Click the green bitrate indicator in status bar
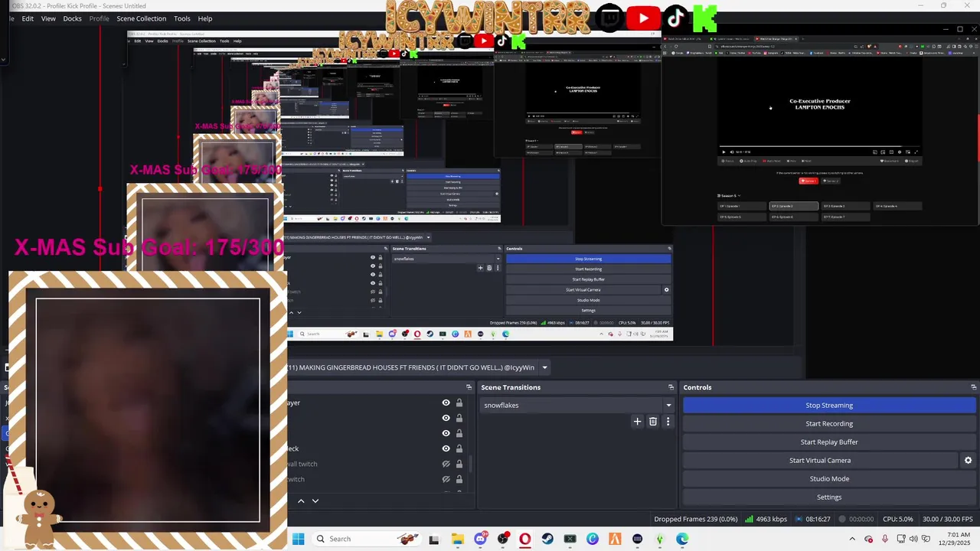Screen dimensions: 980x551 [748, 519]
